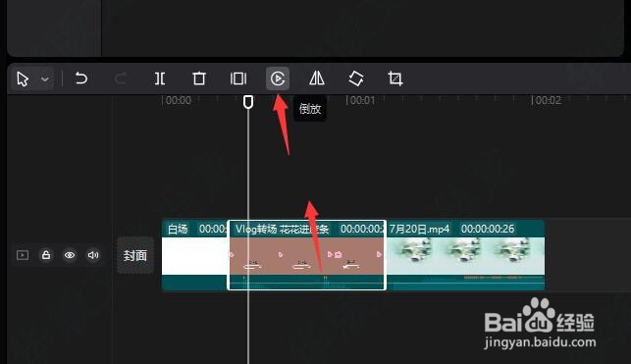The height and width of the screenshot is (364, 631).
Task: Apply reverse playback to the clip
Action: (x=278, y=78)
